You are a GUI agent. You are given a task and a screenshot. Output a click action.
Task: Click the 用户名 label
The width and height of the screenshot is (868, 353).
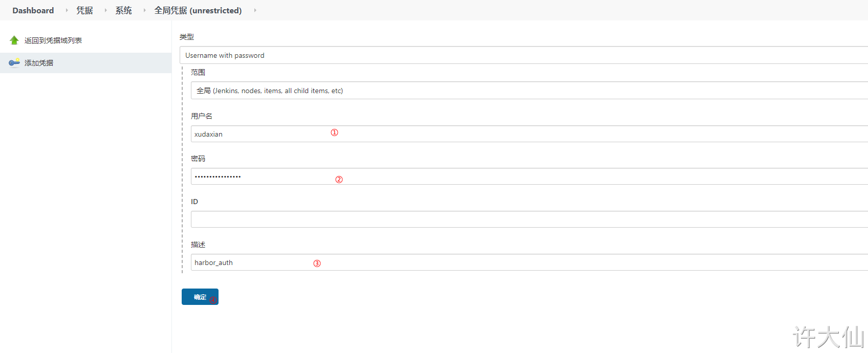coord(202,116)
